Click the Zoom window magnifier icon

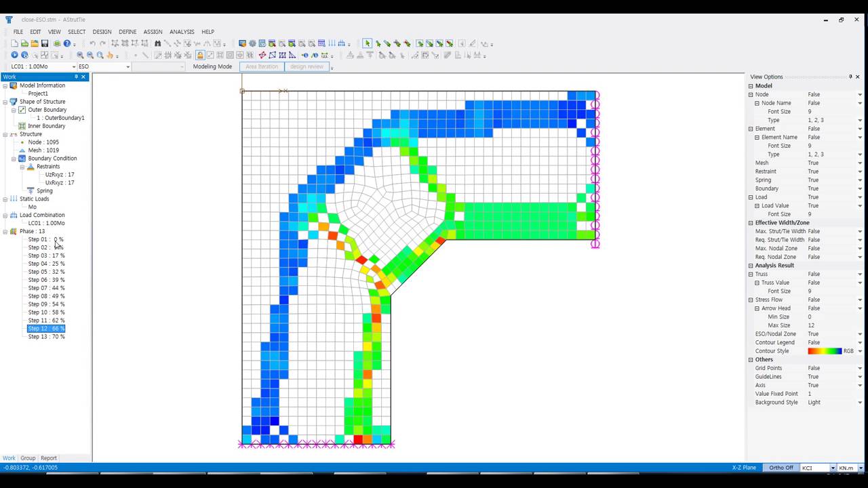pyautogui.click(x=100, y=55)
